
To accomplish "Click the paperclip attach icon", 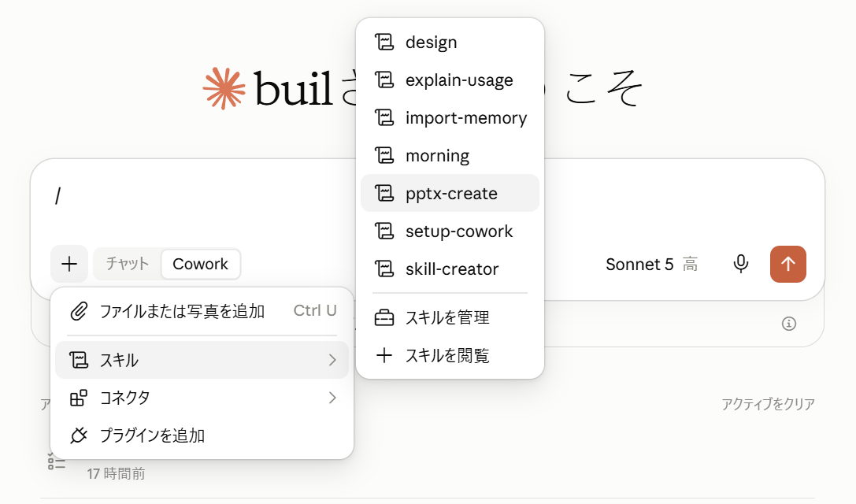I will click(x=79, y=311).
